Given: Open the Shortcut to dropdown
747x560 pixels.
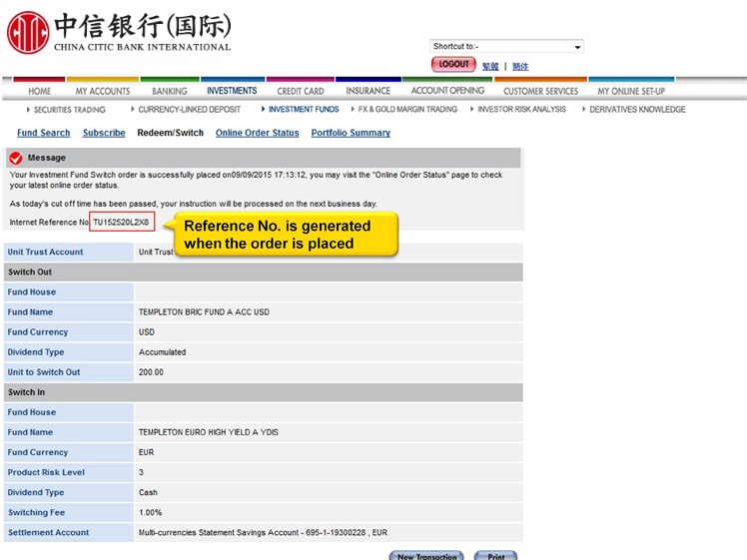Looking at the screenshot, I should click(506, 46).
